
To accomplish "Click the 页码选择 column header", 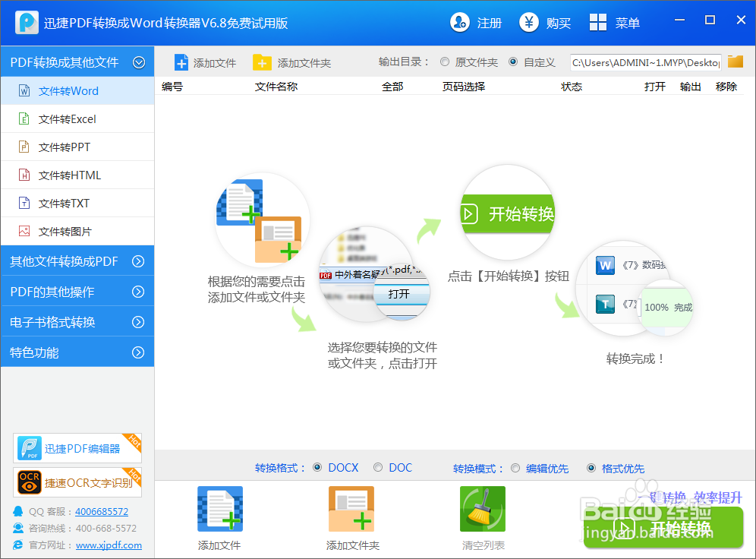I will (464, 87).
